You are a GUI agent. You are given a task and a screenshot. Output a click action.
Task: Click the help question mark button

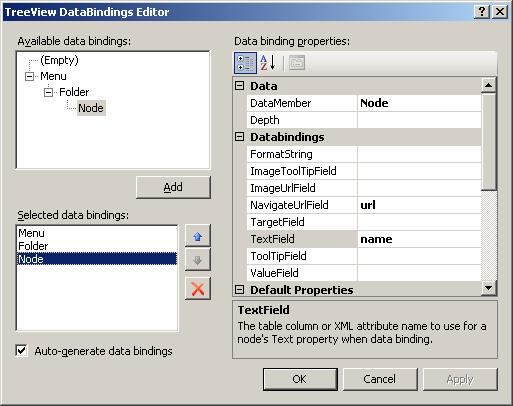tap(481, 12)
